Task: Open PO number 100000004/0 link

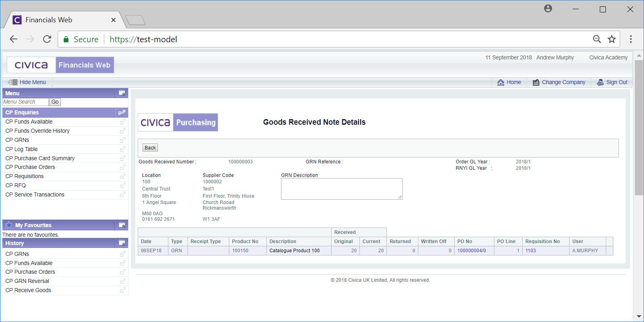Action: (x=472, y=251)
